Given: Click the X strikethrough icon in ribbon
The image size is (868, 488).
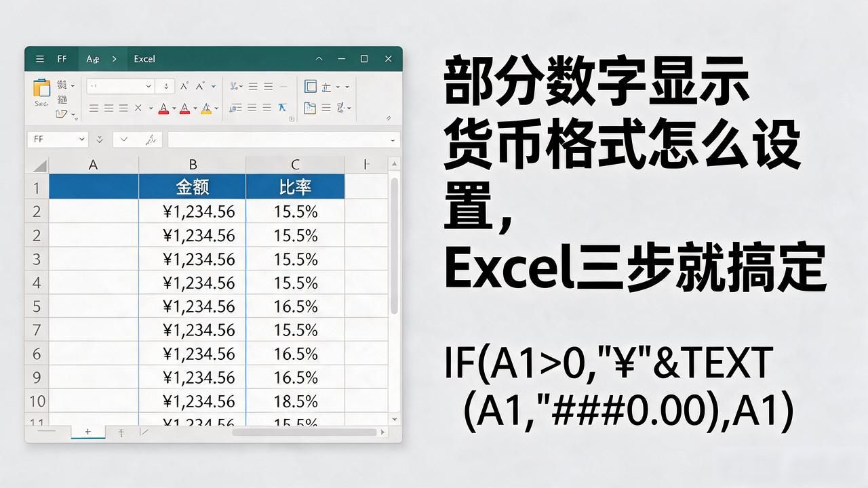Looking at the screenshot, I should pos(138,108).
